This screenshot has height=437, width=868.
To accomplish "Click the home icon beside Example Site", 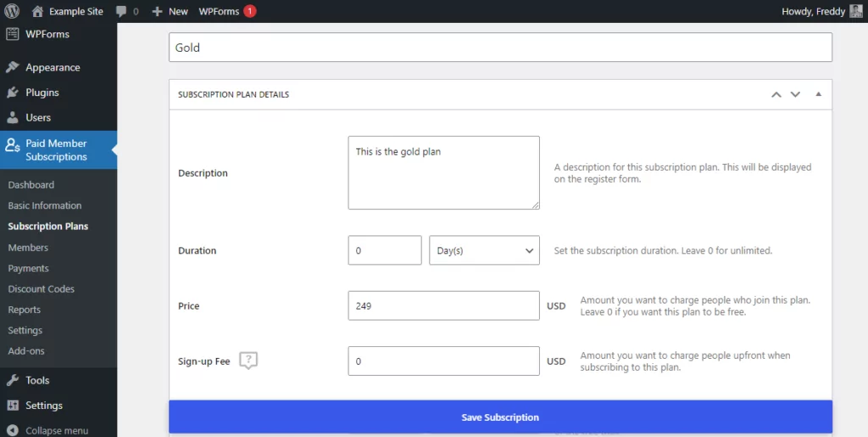I will tap(37, 11).
